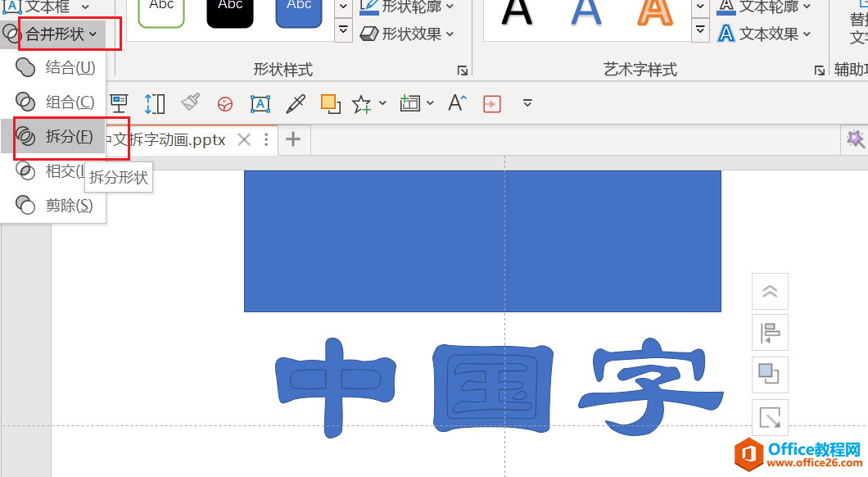The image size is (868, 477).
Task: Click the format painter brush icon
Action: tap(190, 102)
